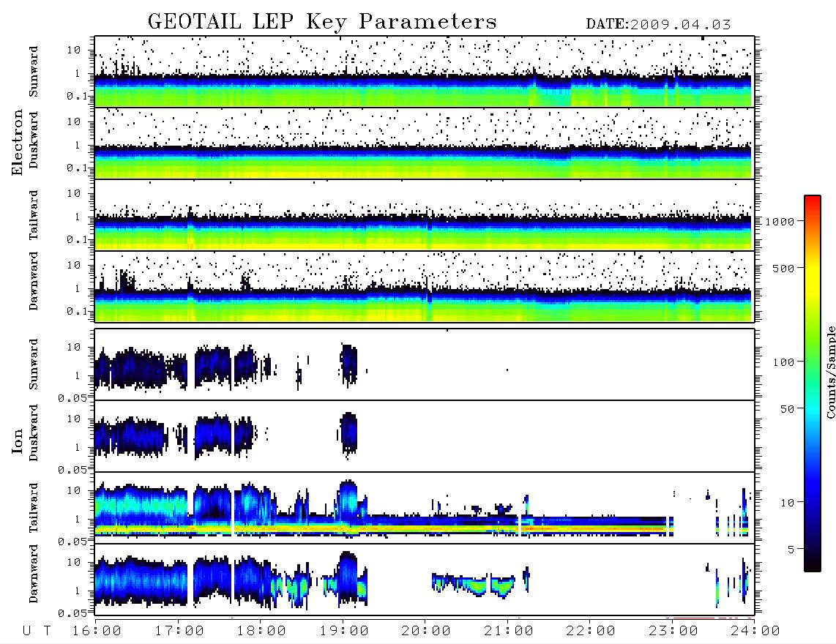Select the Ion Dawnward axis label

point(34,574)
